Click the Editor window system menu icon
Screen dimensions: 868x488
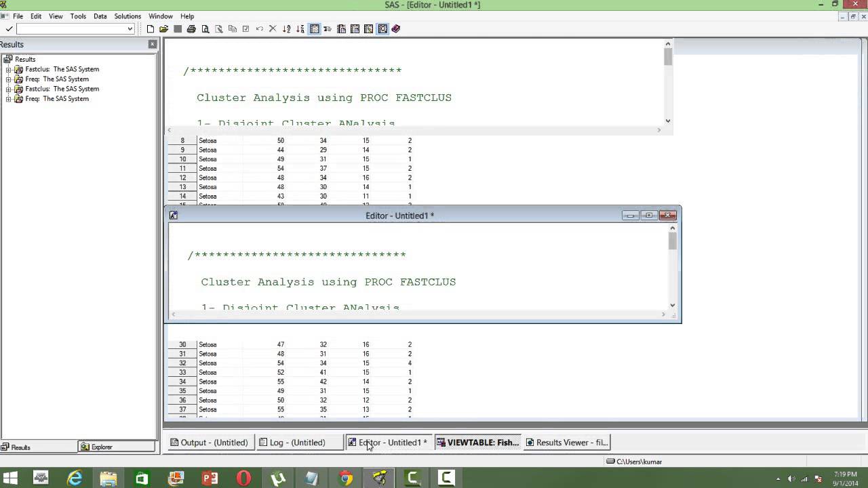pyautogui.click(x=174, y=216)
